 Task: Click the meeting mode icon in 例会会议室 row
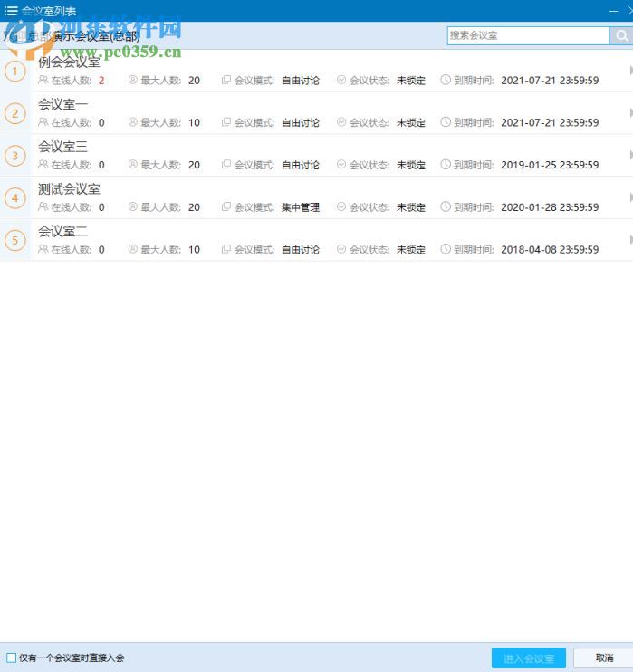(x=225, y=80)
